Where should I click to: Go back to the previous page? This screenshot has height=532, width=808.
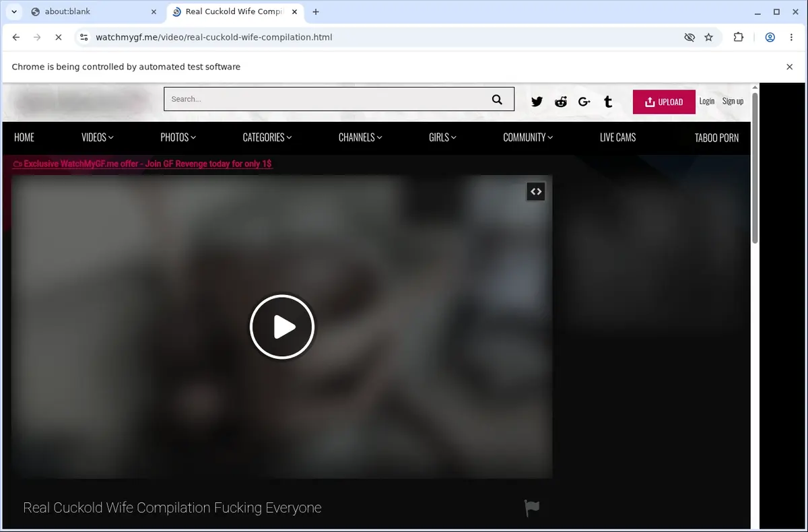(x=16, y=38)
